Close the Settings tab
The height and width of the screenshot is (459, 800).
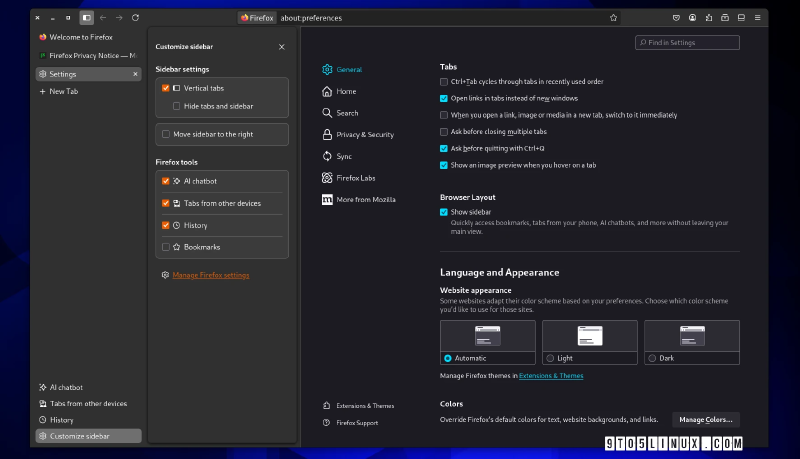(136, 74)
